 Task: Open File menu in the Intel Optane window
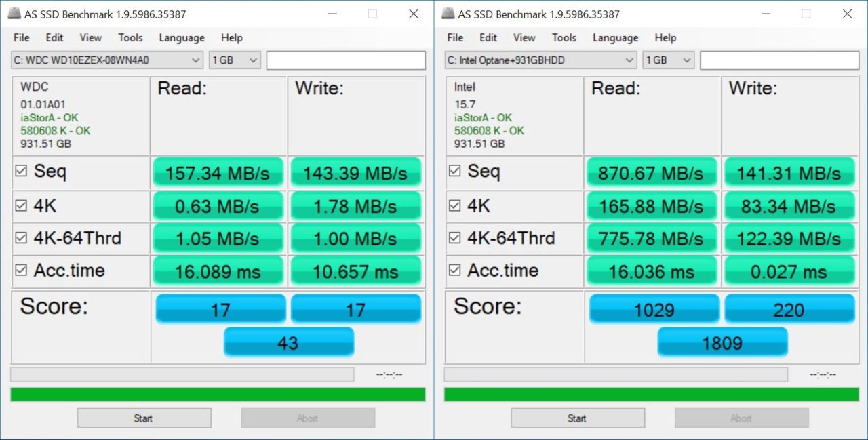click(456, 38)
